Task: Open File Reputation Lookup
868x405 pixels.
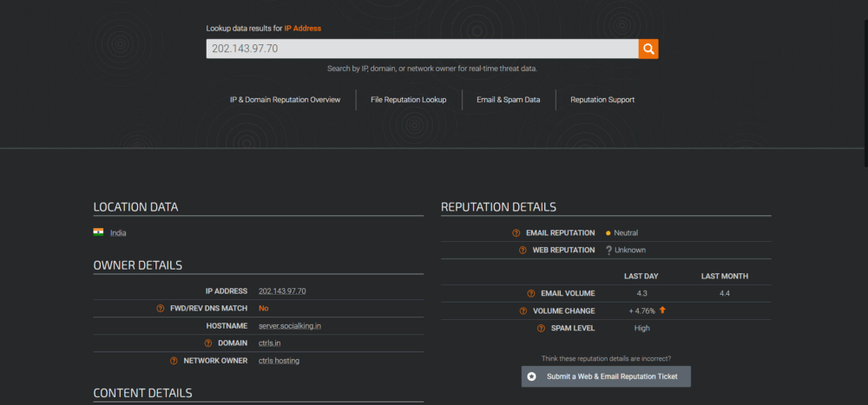Action: [x=409, y=100]
